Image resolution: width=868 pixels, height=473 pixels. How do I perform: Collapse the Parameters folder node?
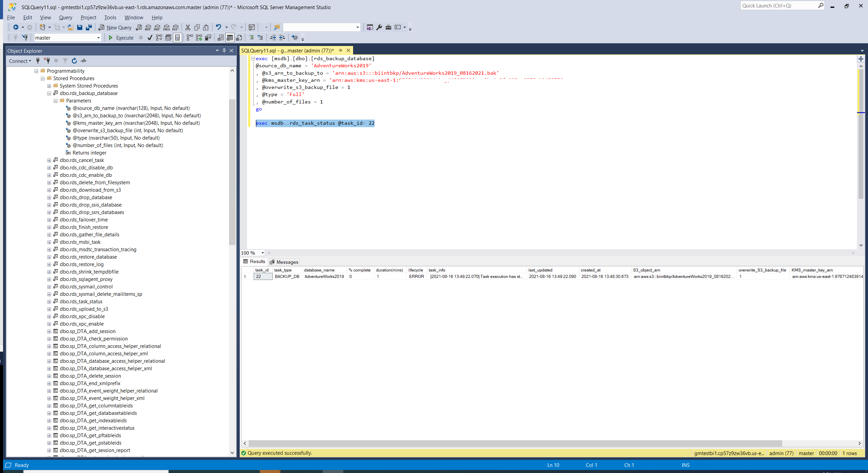tap(56, 101)
